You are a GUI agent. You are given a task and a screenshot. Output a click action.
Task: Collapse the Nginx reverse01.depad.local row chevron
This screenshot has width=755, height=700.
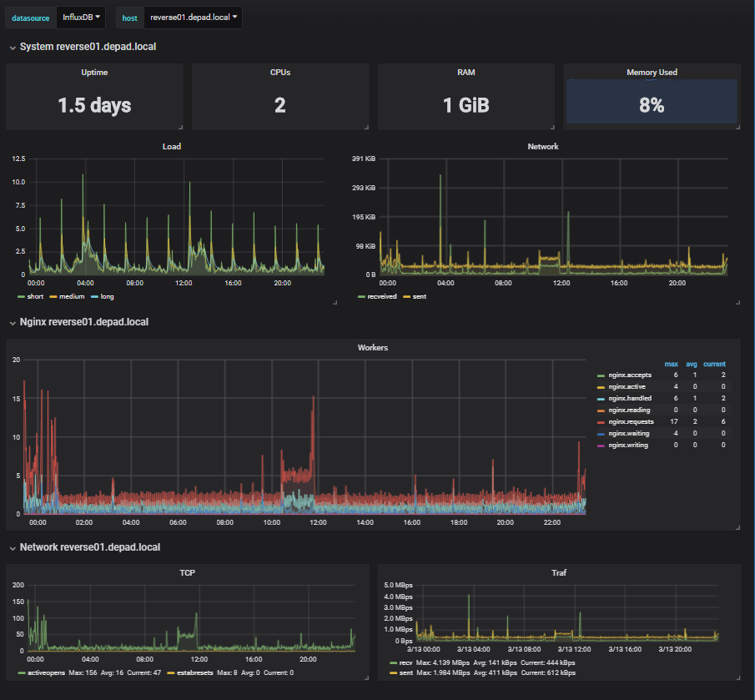[13, 323]
